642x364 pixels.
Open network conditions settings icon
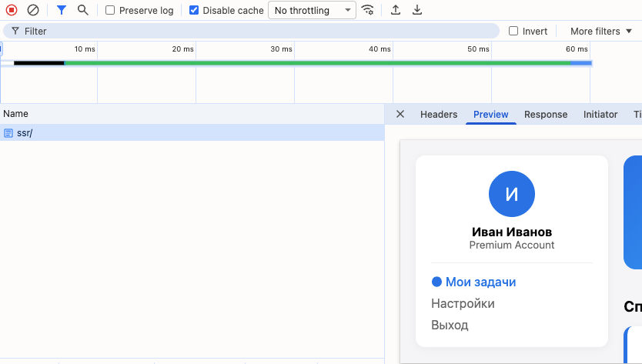pos(368,10)
